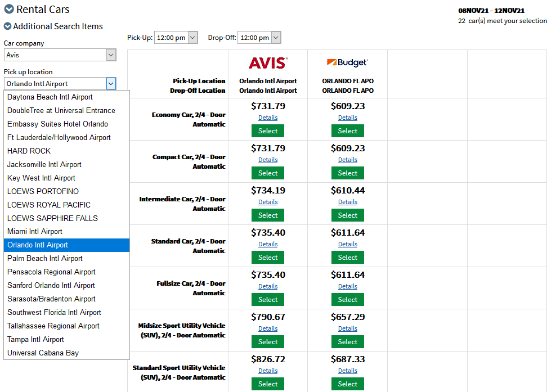Click the Avis Economy price $731.79
The image size is (547, 392).
pos(268,106)
